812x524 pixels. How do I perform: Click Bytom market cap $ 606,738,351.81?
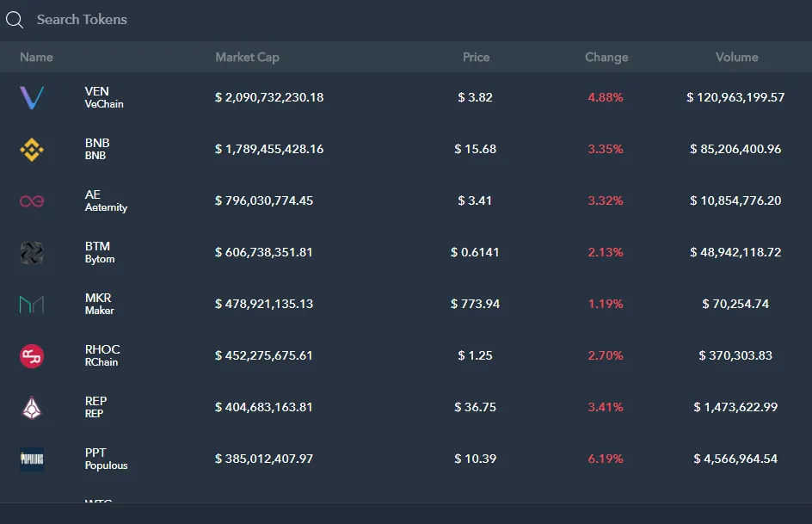coord(264,252)
